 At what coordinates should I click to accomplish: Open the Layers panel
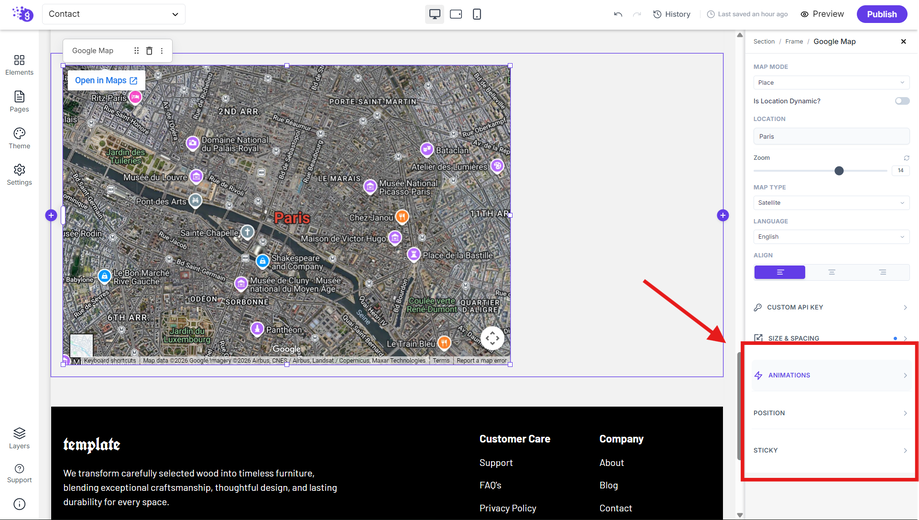coord(19,438)
